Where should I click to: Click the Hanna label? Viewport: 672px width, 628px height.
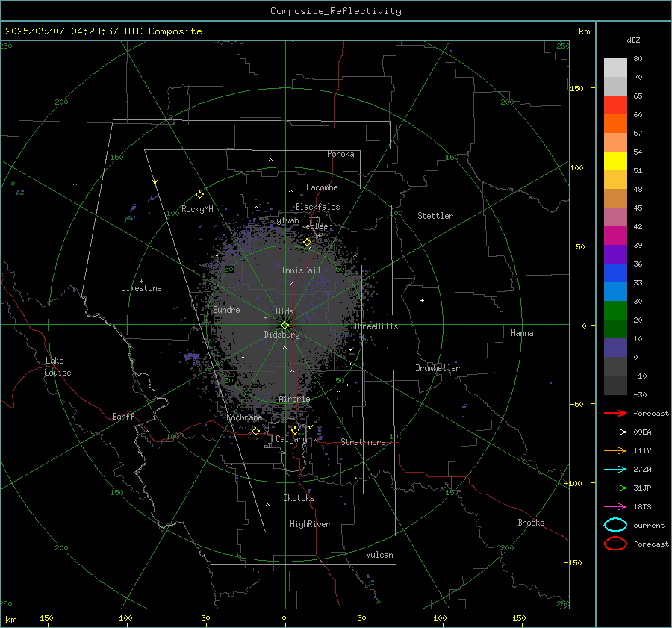(x=522, y=333)
